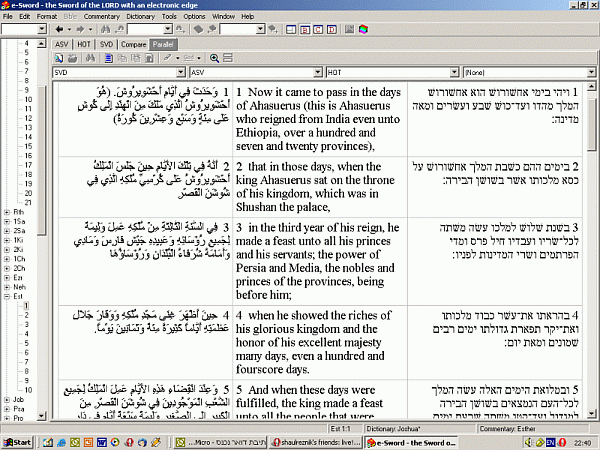Open the Window menu
The height and width of the screenshot is (450, 600).
[223, 16]
